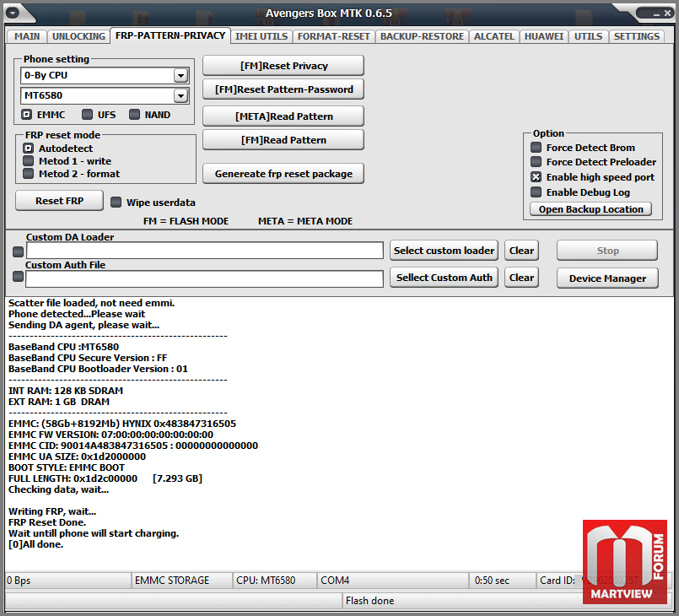Screen dimensions: 679x616
Task: Click [FM]Reset Privacy button
Action: click(x=283, y=66)
